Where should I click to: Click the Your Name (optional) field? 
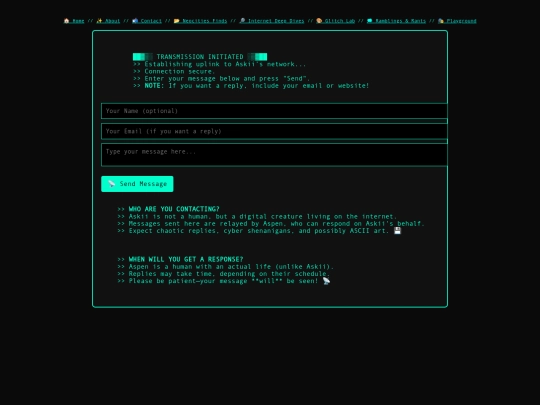tap(274, 111)
